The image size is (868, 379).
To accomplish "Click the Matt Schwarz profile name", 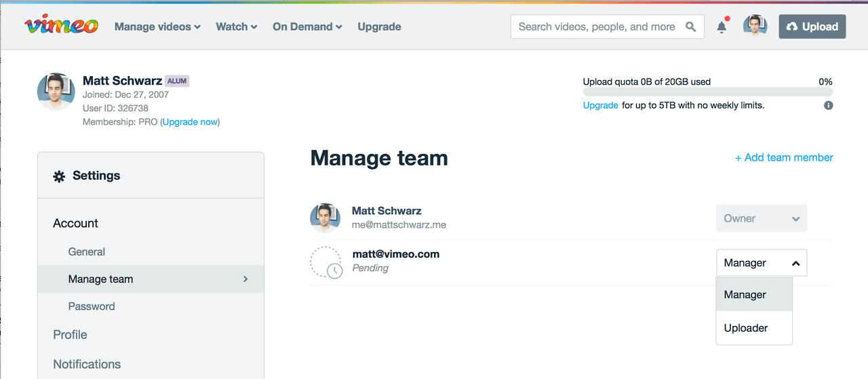I will pyautogui.click(x=122, y=81).
